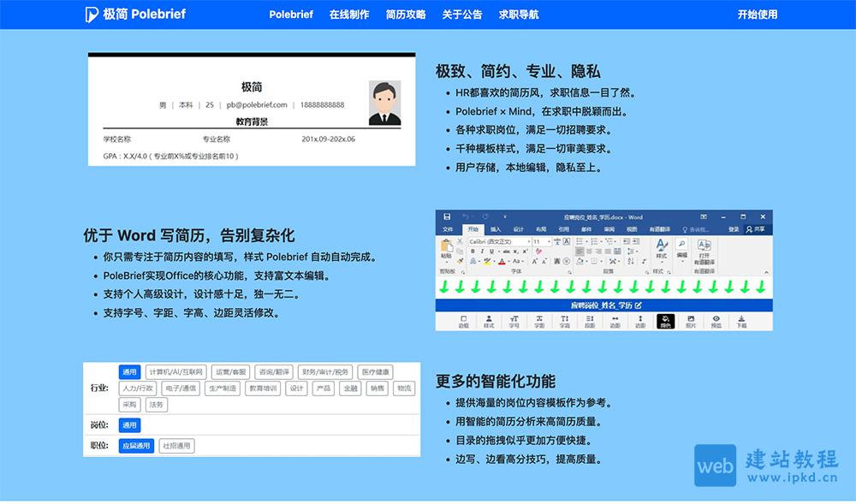
Task: Click the 颜色 color icon in the bottom toolbar
Action: (x=665, y=321)
